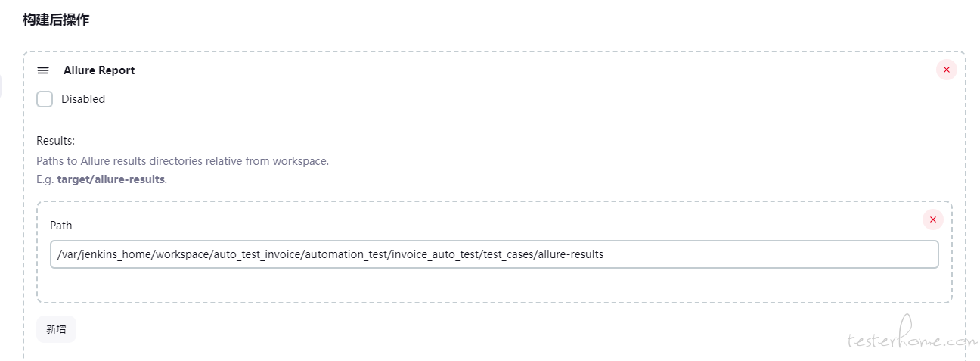
Task: Delete the Allure Report post-build step
Action: click(x=946, y=70)
